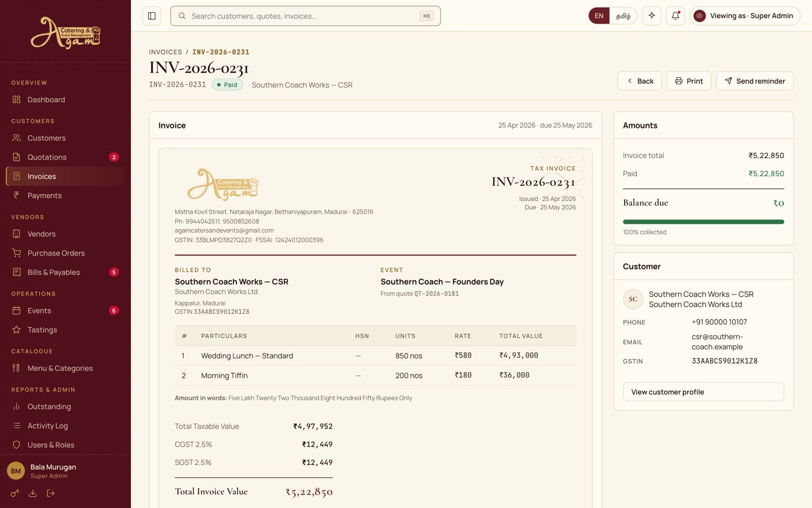The height and width of the screenshot is (508, 812).
Task: Open the notifications bell
Action: (x=675, y=16)
